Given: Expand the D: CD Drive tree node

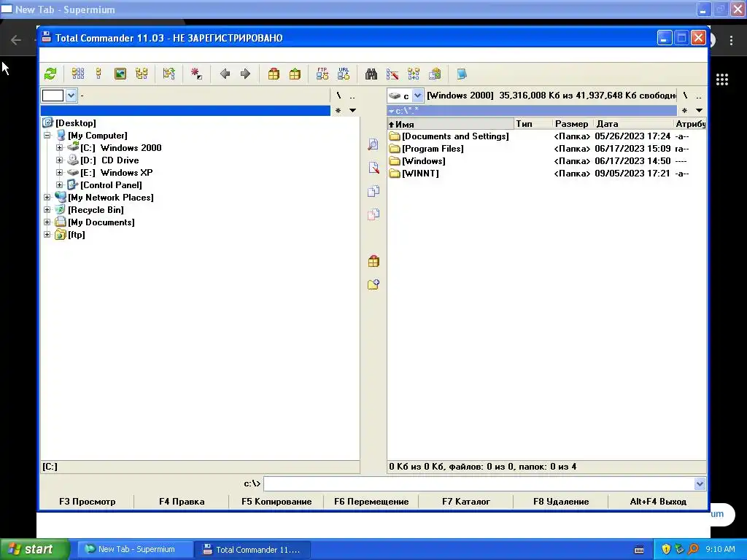Looking at the screenshot, I should (x=60, y=160).
